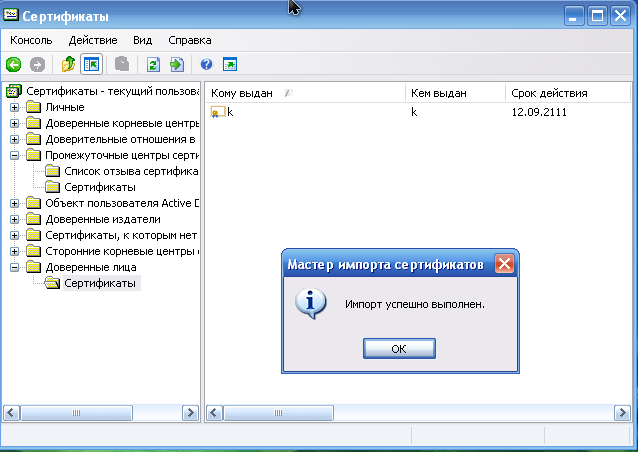Expand Доверительные отношения node
Screen dimensions: 638x452
[14, 139]
